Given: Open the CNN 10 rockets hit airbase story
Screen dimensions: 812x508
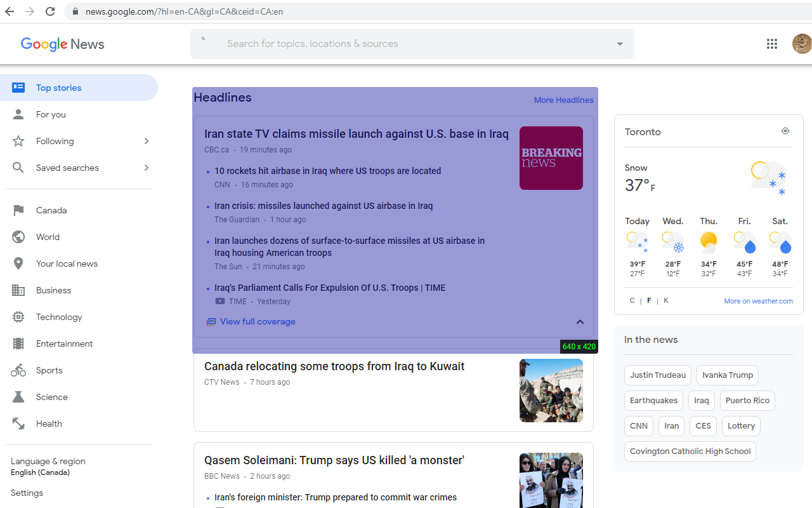Looking at the screenshot, I should click(x=327, y=171).
